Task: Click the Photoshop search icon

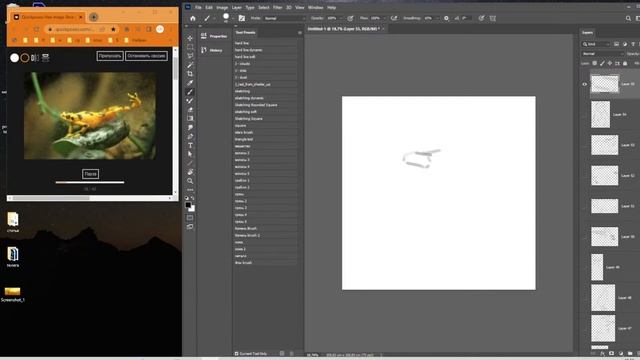Action: pyautogui.click(x=628, y=18)
